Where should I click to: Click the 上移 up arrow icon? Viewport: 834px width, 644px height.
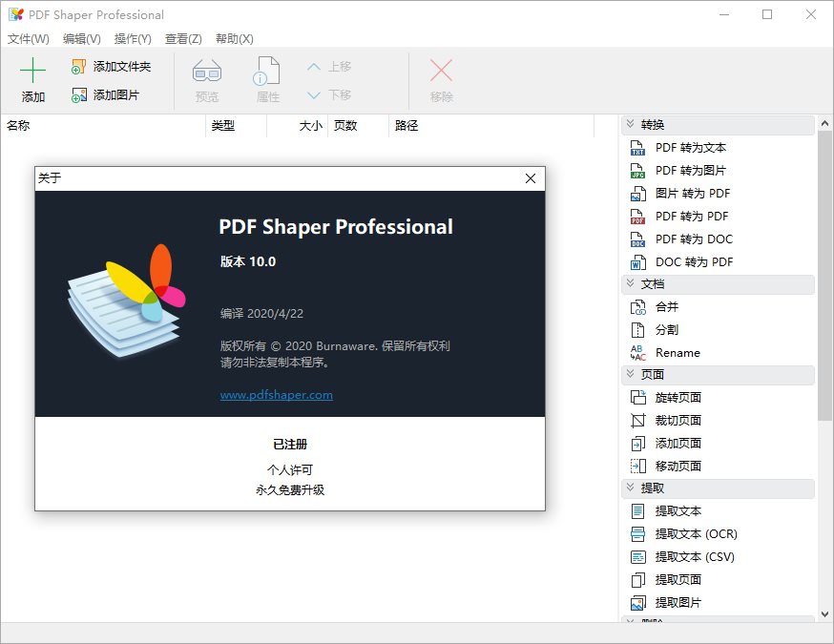(x=314, y=67)
